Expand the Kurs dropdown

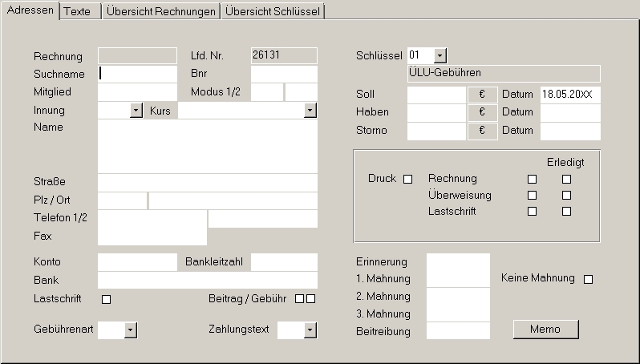[x=310, y=111]
